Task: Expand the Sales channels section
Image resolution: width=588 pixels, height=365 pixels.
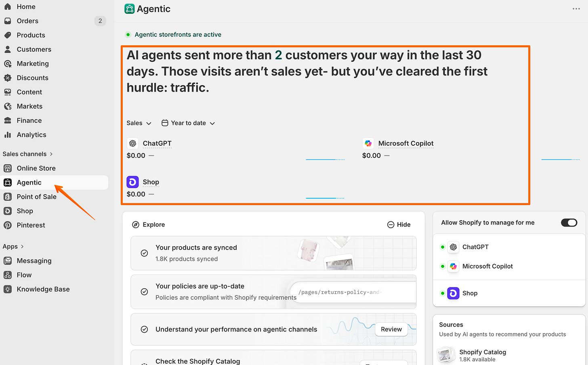Action: point(27,154)
